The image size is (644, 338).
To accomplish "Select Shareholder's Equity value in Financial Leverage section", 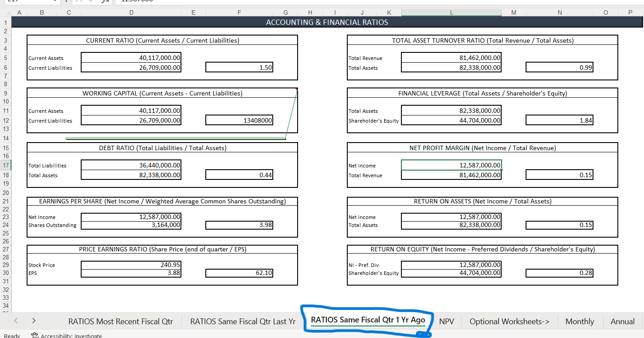I will 452,120.
